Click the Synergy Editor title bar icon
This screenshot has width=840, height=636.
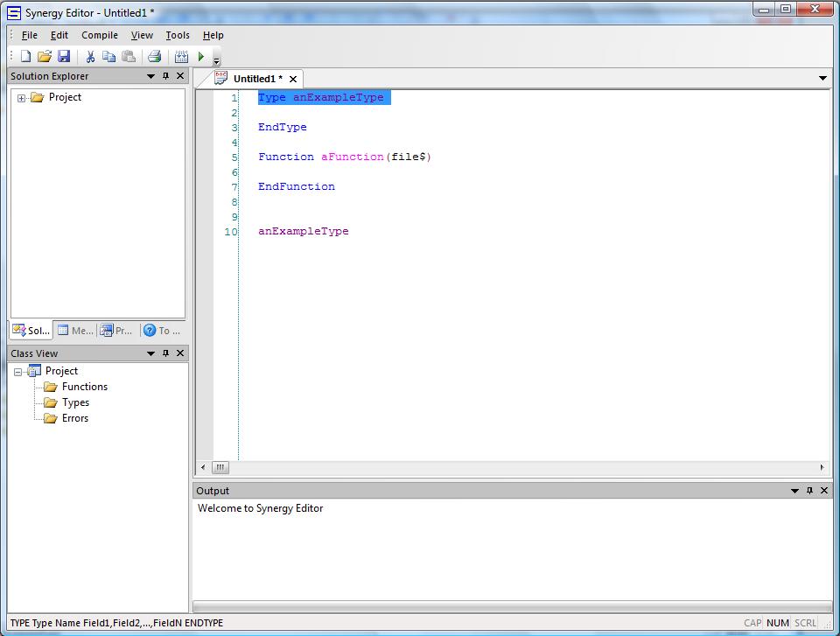(x=14, y=13)
